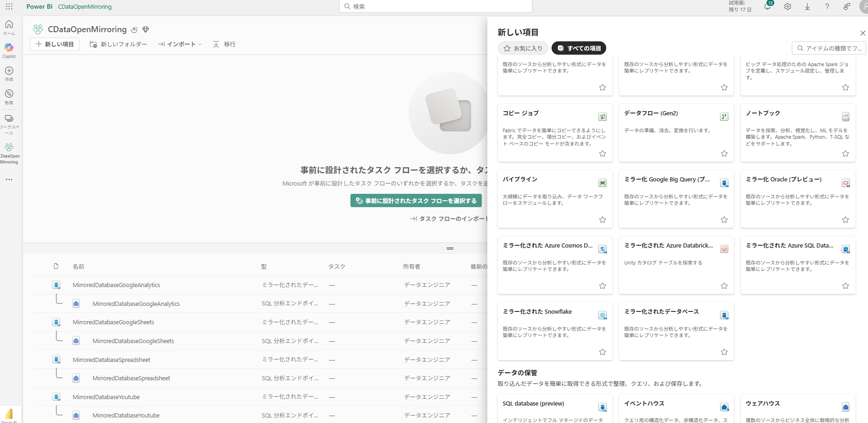Open the notifications bell icon

tap(767, 6)
